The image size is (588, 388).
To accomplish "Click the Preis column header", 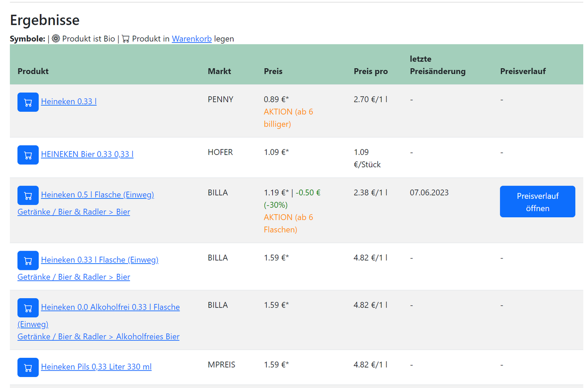I will coord(273,71).
